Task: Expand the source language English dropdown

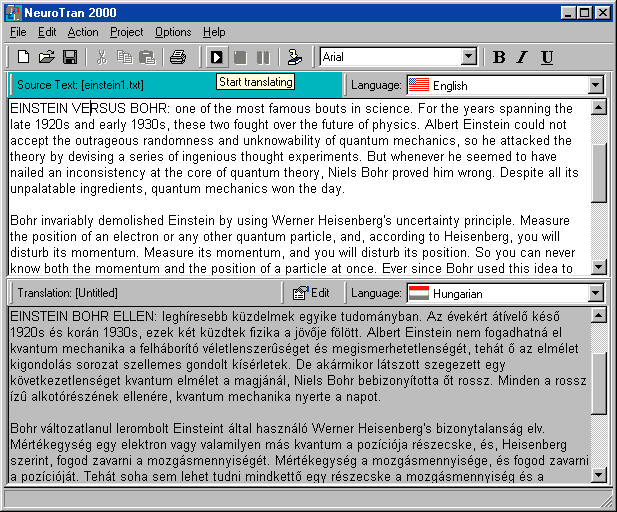Action: coord(596,85)
